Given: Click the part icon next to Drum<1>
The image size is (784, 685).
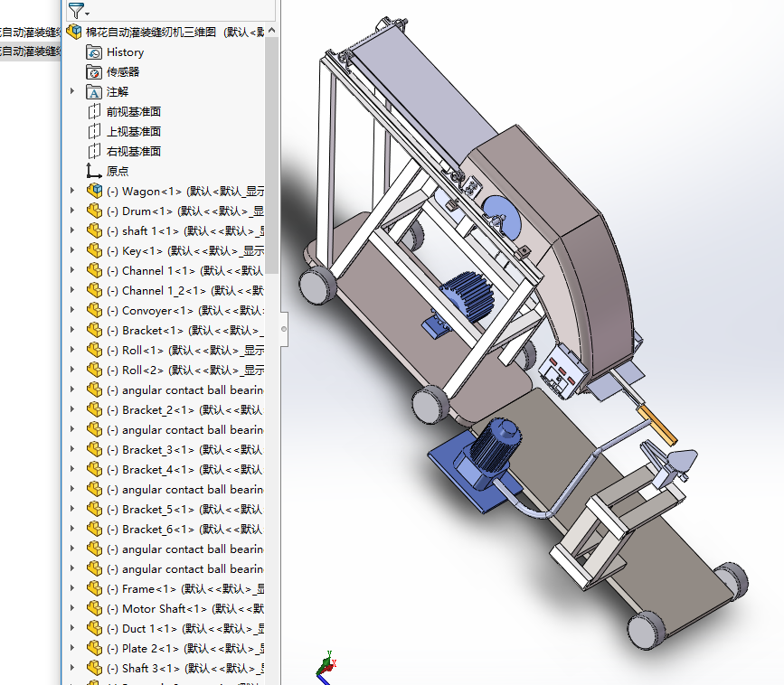Looking at the screenshot, I should click(95, 210).
